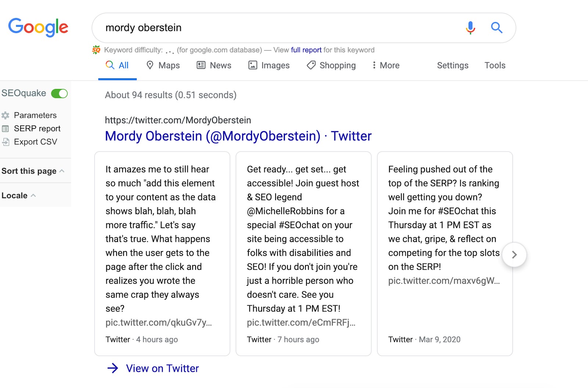Click the View on Twitter link
Screen dimensions: 588x388
click(x=162, y=368)
